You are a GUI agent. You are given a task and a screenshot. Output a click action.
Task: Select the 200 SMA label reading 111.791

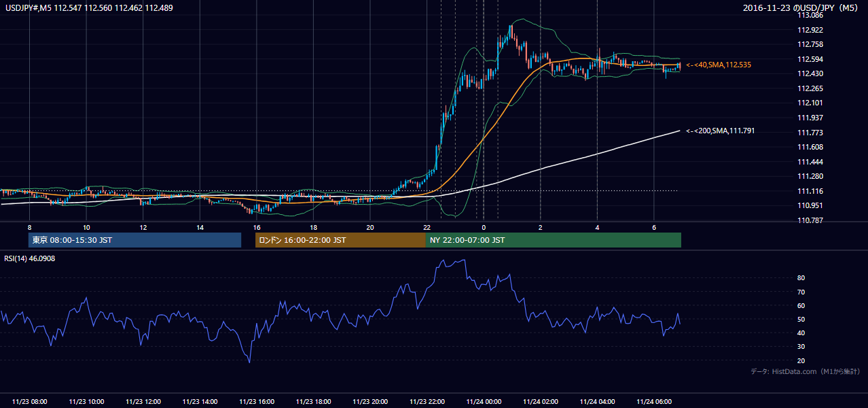coord(720,131)
